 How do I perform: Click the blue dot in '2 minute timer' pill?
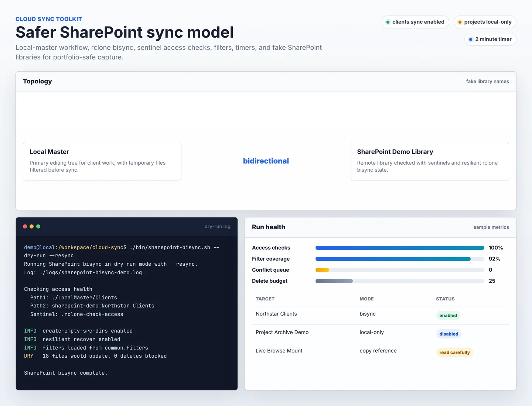(471, 39)
